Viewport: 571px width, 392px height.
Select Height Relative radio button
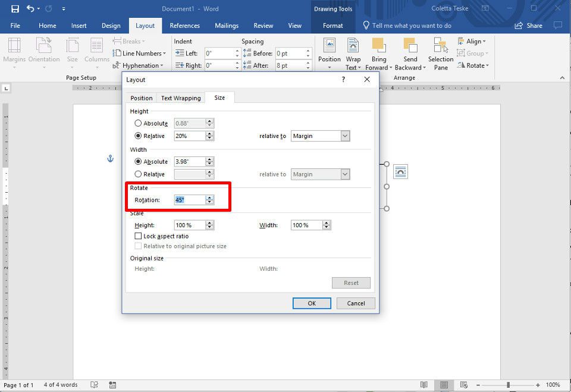pyautogui.click(x=138, y=136)
